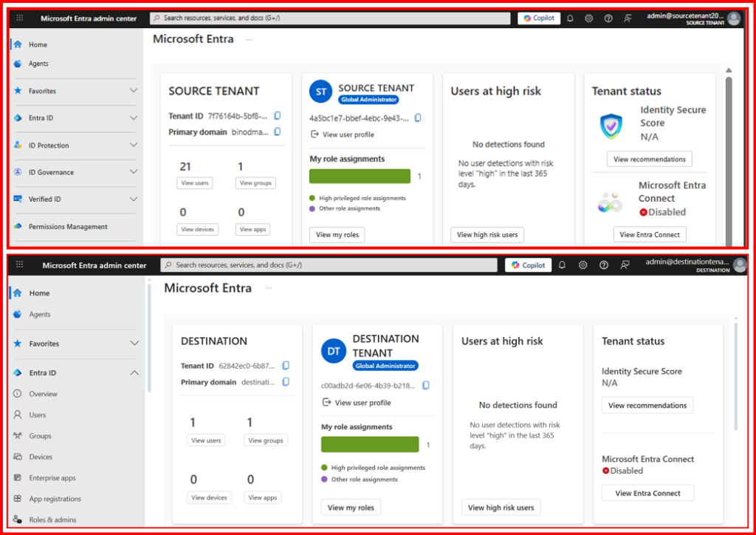Click the feedback icon in the destination tenant header
Screen dimensions: 756x535
click(x=625, y=265)
